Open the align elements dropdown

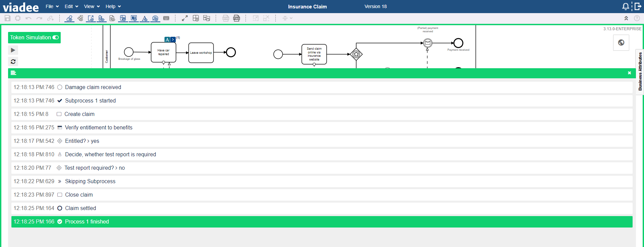click(287, 18)
